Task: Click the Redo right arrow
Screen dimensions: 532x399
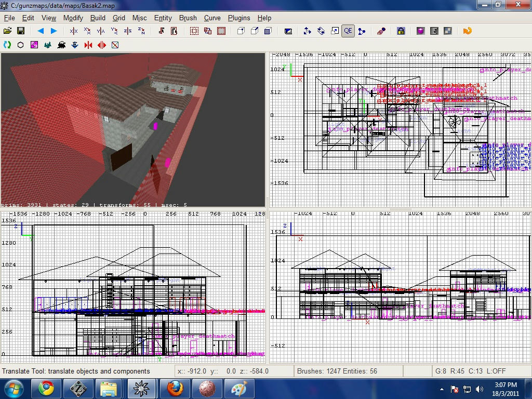Action: click(x=54, y=31)
